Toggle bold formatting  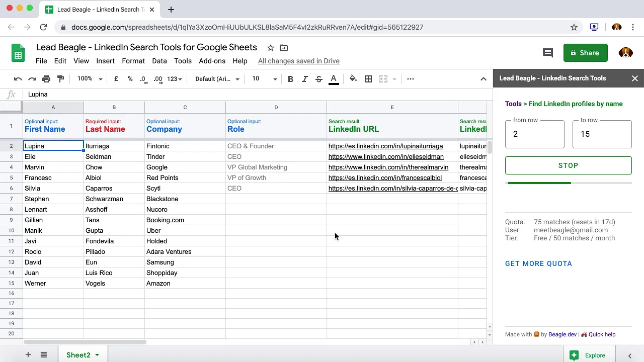pos(290,79)
